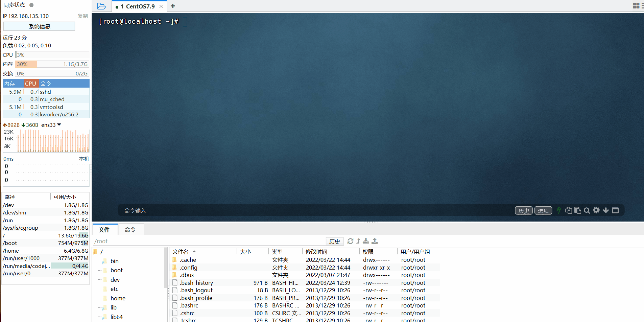This screenshot has height=322, width=644.
Task: Click the 交换 usage bar showing 0%
Action: click(52, 73)
